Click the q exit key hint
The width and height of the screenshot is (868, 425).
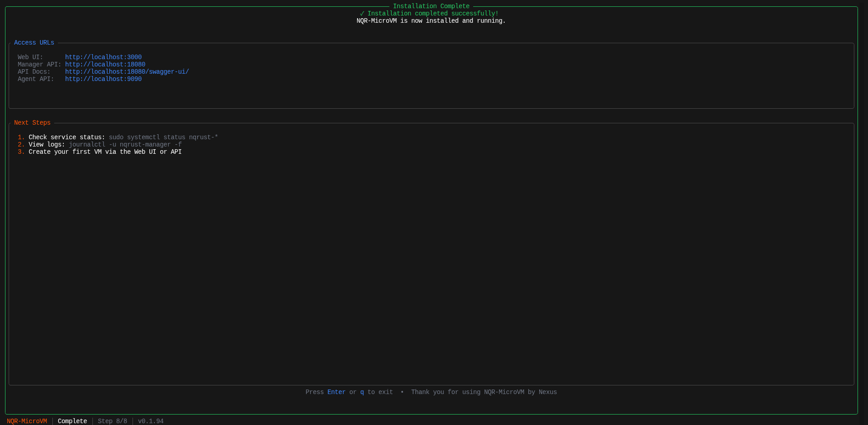click(362, 392)
